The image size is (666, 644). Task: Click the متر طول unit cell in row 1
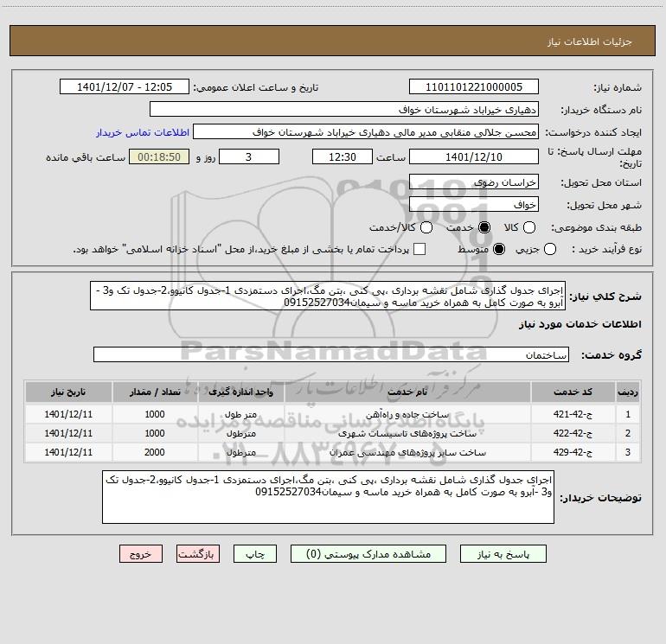pyautogui.click(x=240, y=415)
